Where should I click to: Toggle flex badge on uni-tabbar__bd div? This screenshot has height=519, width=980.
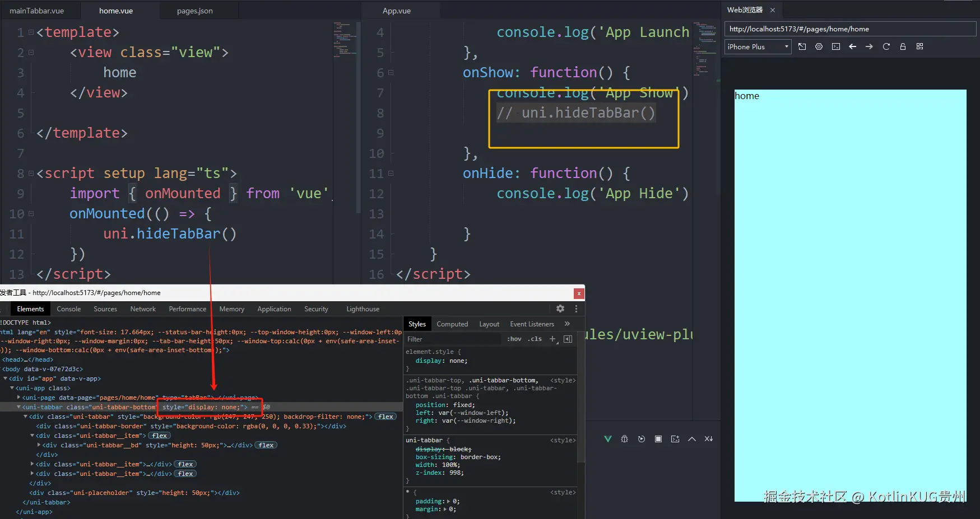pyautogui.click(x=266, y=445)
